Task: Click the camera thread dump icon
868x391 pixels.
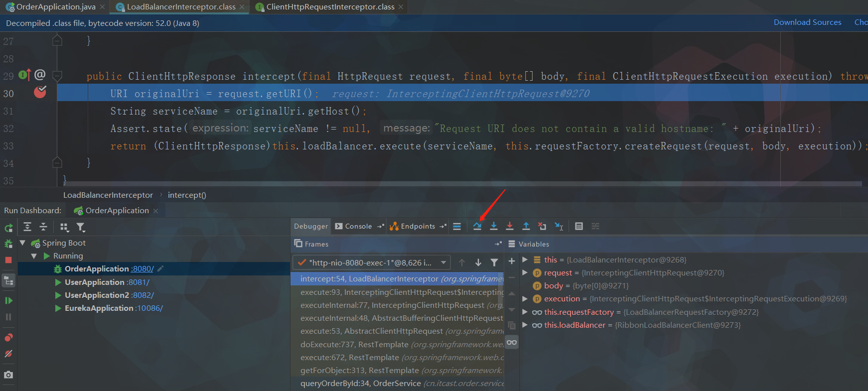Action: [8, 375]
